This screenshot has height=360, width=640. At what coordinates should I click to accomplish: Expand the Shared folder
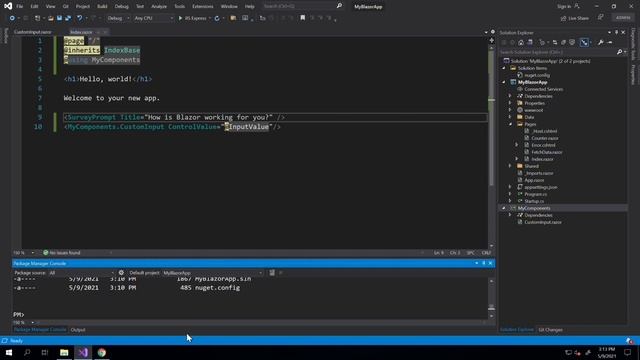click(510, 166)
